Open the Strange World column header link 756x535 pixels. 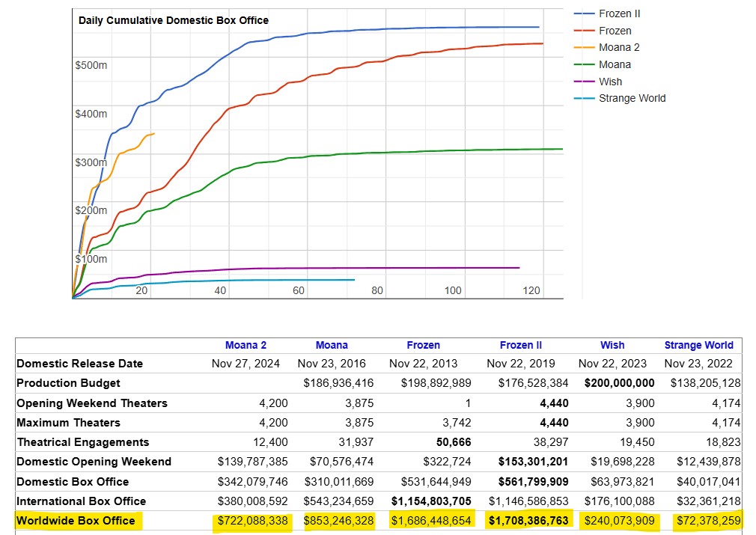(x=698, y=345)
